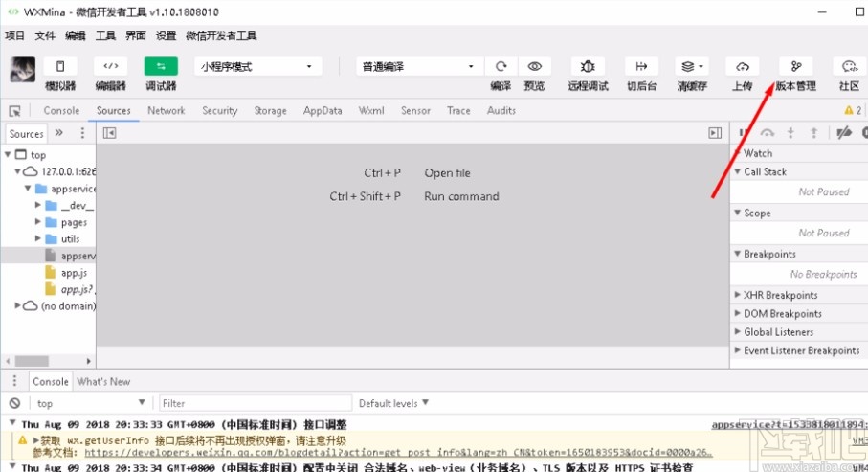
Task: Collapse the 127.0.0.1 domain node
Action: [18, 171]
